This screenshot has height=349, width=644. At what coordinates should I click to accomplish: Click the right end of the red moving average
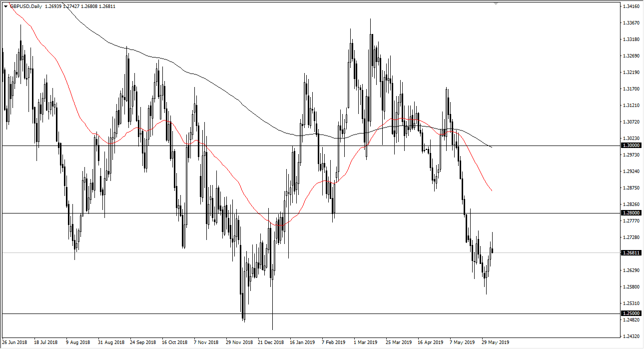coord(492,190)
